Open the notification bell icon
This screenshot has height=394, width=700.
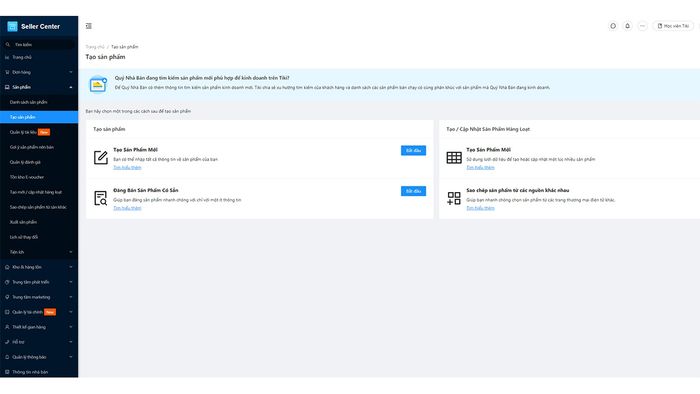627,26
